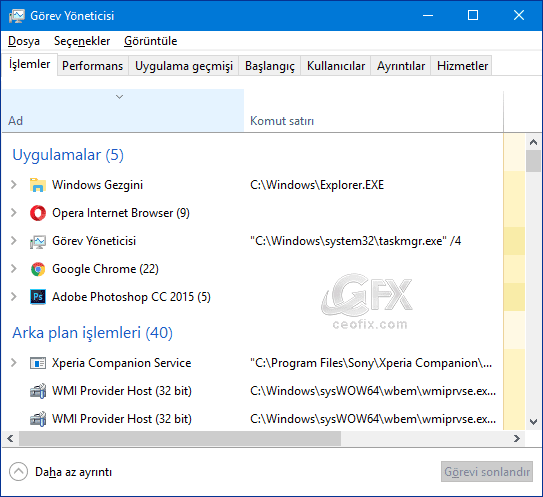Select the Görev Yöneticisi process name
The height and width of the screenshot is (497, 543).
(x=94, y=241)
